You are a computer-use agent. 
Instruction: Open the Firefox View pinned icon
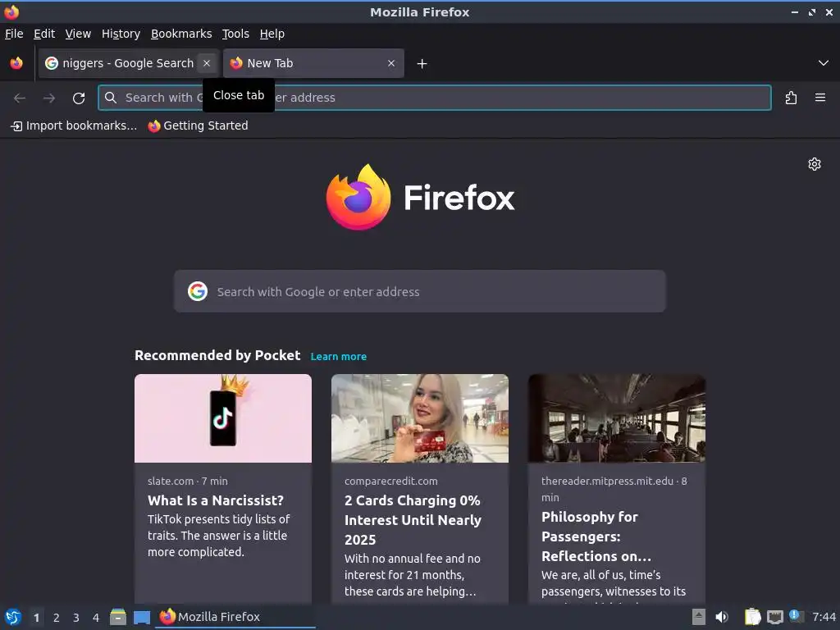(x=16, y=63)
